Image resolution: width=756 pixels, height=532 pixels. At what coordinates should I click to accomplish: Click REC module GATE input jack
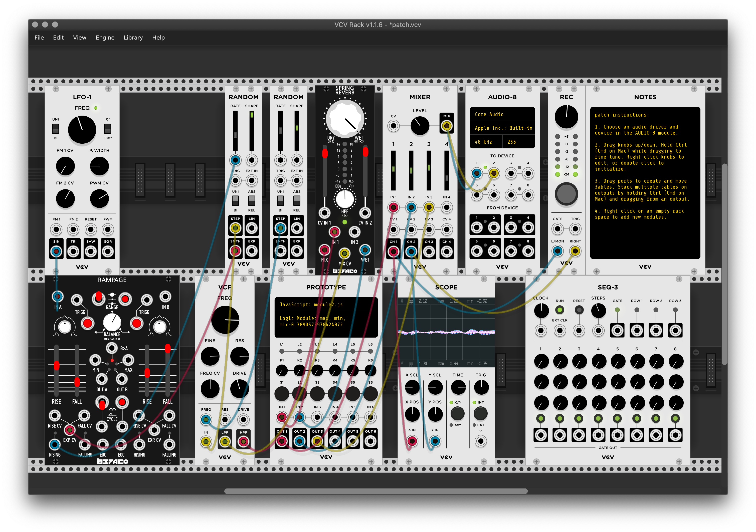pos(557,229)
